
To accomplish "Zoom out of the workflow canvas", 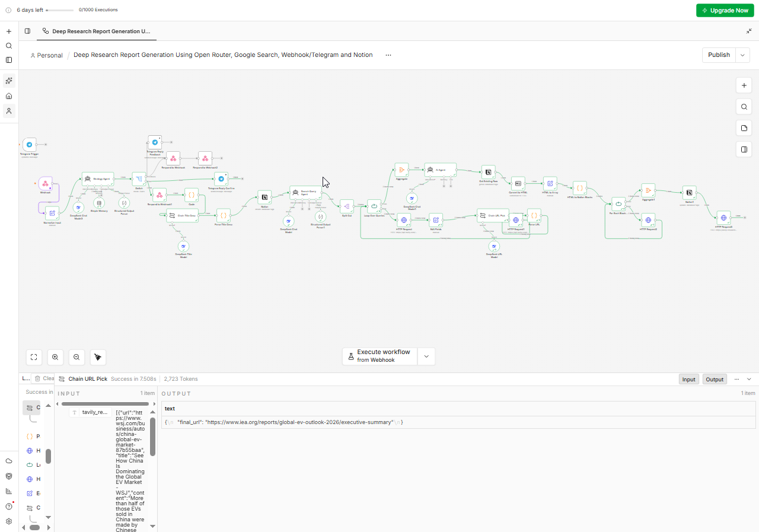I will (x=76, y=357).
